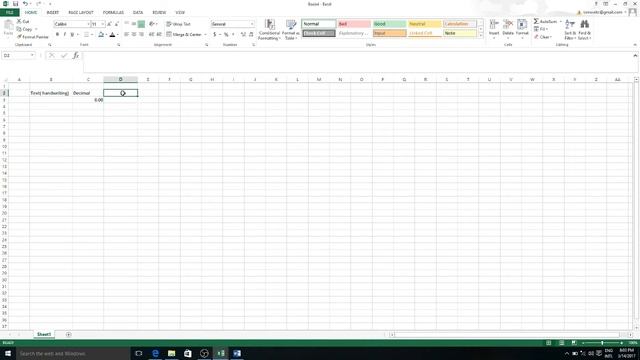Select the Sheet1 tab
Image resolution: width=640 pixels, height=360 pixels.
(x=44, y=334)
